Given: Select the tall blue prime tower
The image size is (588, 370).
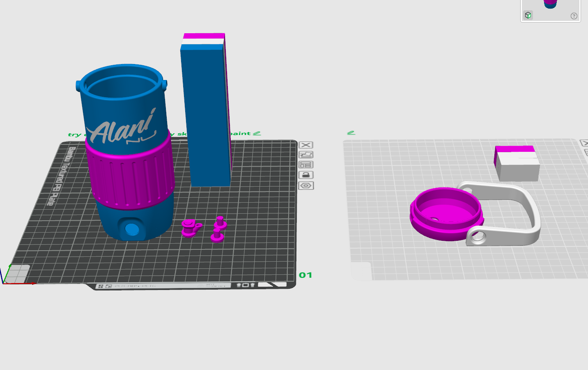Looking at the screenshot, I should click(206, 110).
